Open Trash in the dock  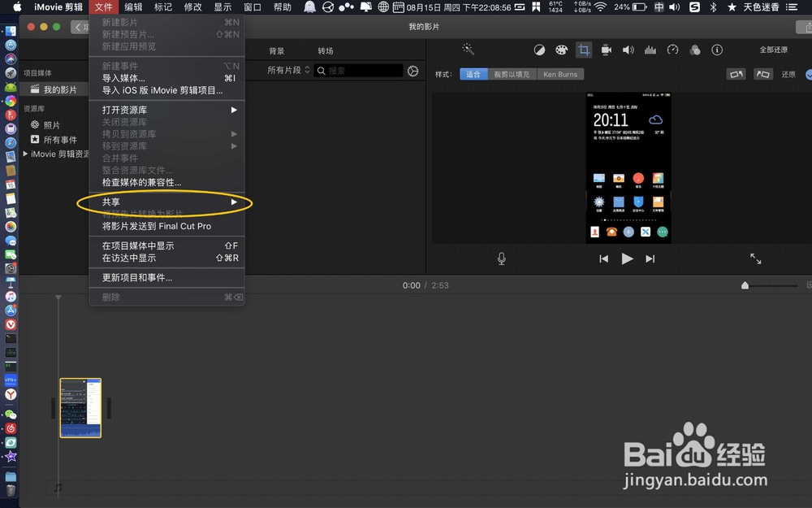11,490
